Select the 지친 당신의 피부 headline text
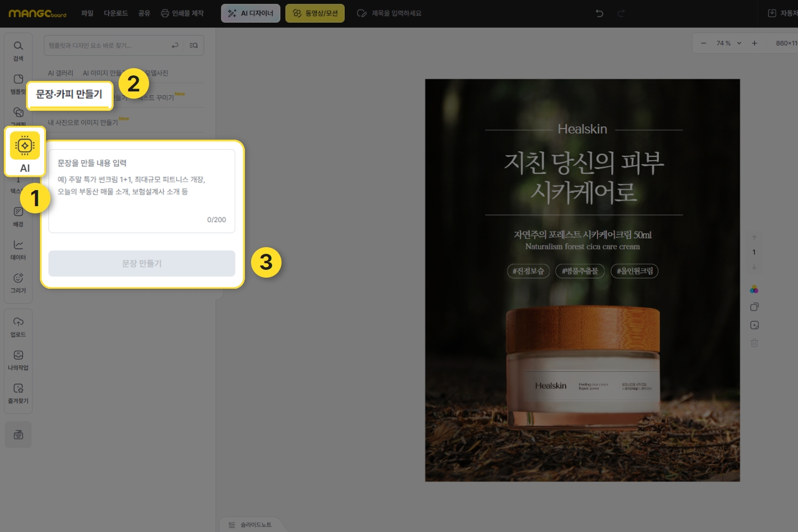The width and height of the screenshot is (798, 532). click(x=584, y=162)
